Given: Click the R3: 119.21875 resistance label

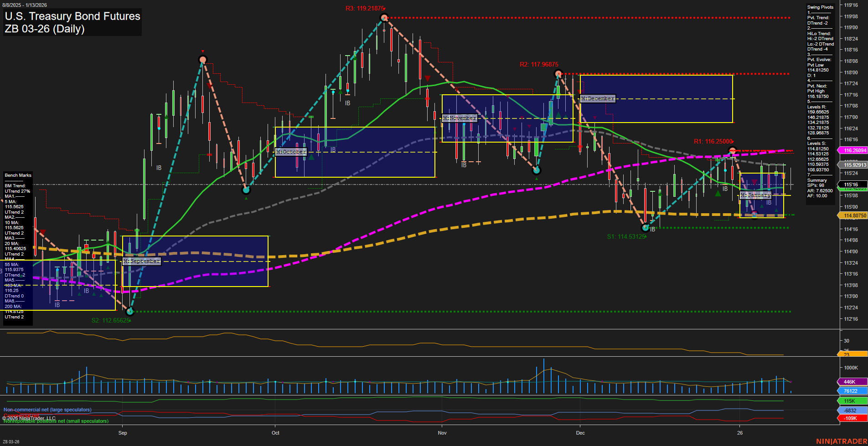Looking at the screenshot, I should click(366, 7).
